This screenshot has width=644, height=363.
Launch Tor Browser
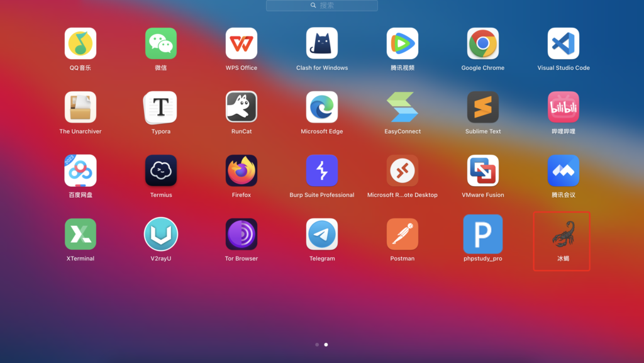241,234
